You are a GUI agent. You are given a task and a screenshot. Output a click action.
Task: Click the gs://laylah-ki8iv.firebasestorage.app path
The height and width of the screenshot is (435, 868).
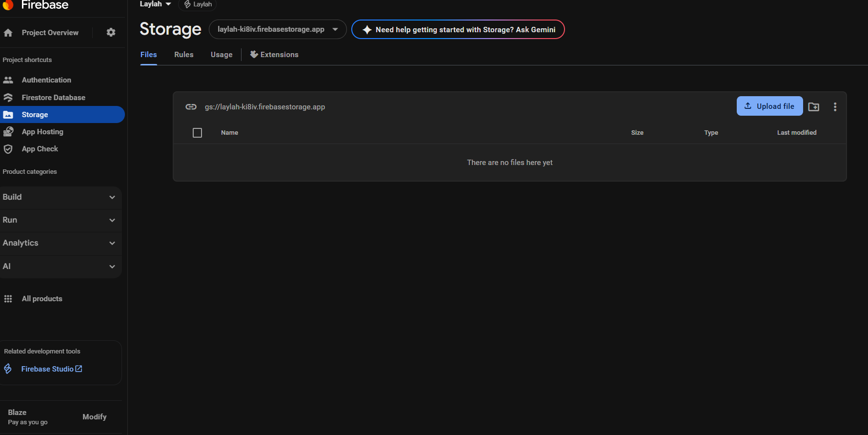tap(265, 107)
